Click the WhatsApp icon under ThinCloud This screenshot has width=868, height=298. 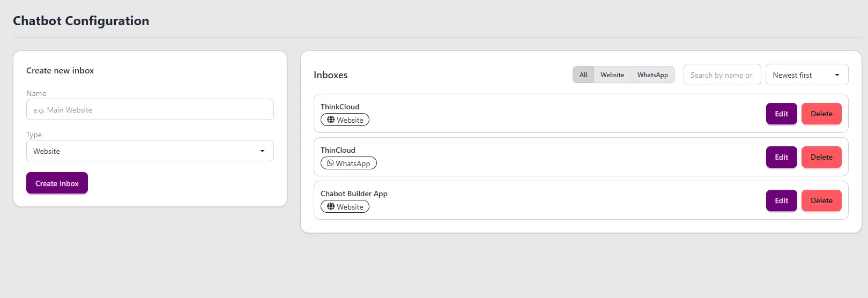(x=330, y=163)
